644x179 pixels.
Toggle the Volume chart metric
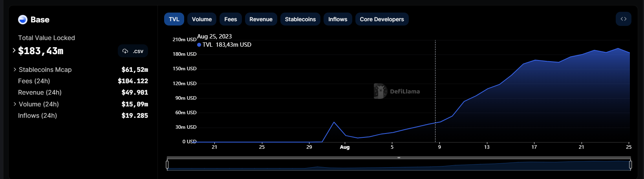click(201, 19)
